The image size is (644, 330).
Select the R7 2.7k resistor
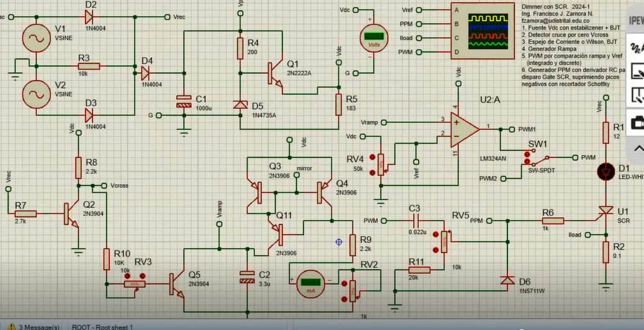25,214
